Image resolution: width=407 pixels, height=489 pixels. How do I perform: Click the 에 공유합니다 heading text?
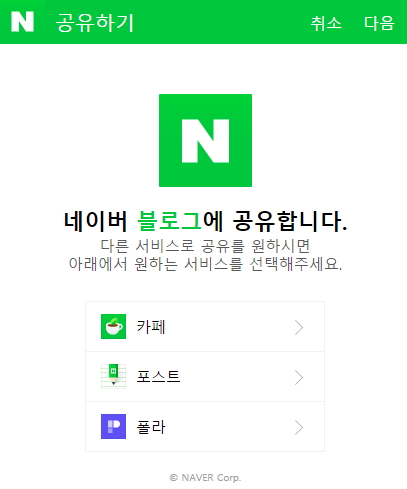point(275,221)
